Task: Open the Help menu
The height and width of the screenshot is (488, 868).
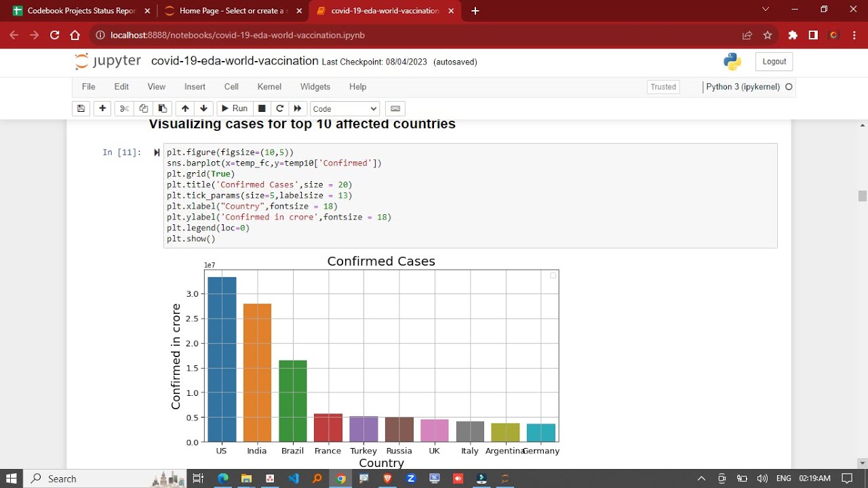Action: tap(357, 87)
